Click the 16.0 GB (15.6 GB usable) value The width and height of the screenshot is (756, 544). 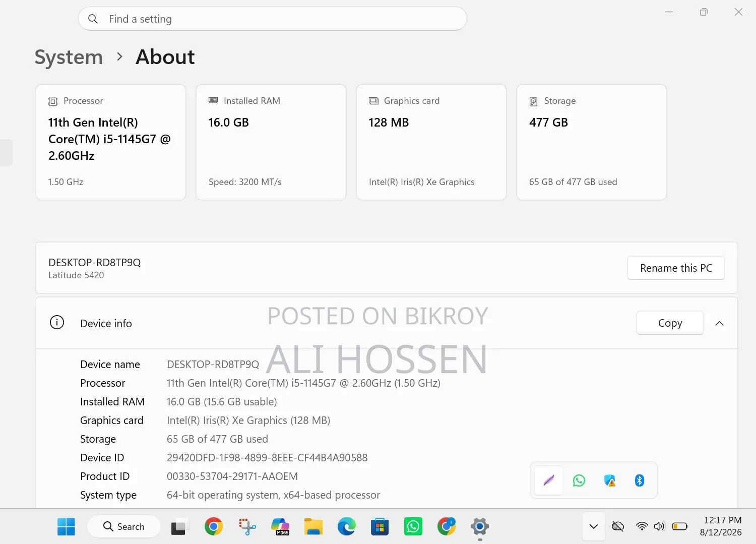coord(222,402)
